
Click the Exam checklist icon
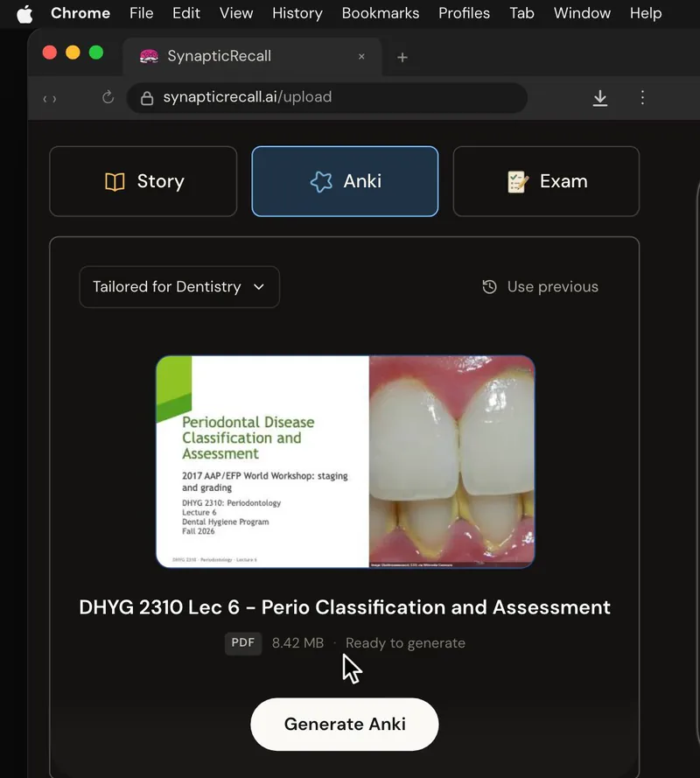(517, 182)
